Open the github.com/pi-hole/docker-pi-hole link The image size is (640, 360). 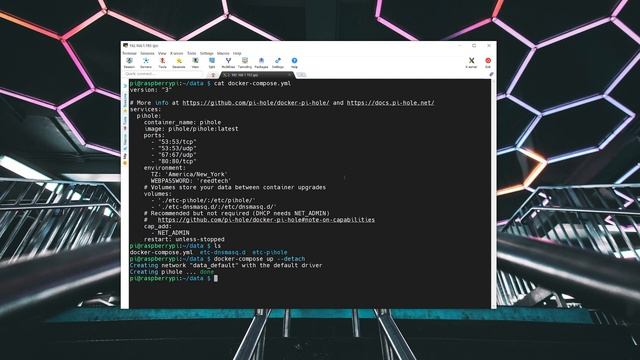point(256,103)
